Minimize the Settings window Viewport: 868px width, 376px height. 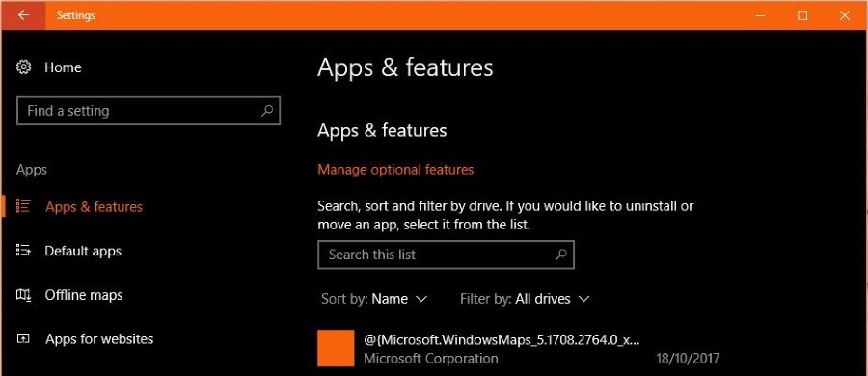761,15
